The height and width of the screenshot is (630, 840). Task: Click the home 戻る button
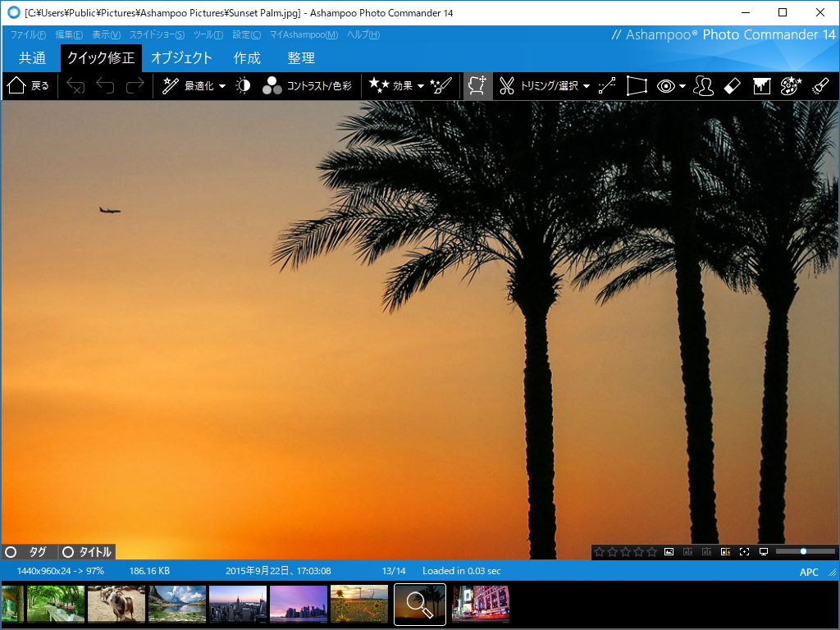(29, 85)
